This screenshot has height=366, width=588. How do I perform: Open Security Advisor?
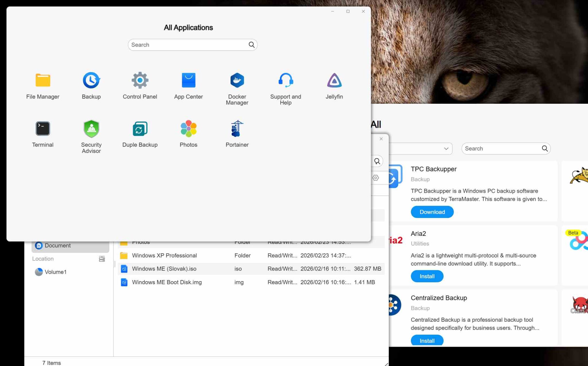click(x=91, y=129)
